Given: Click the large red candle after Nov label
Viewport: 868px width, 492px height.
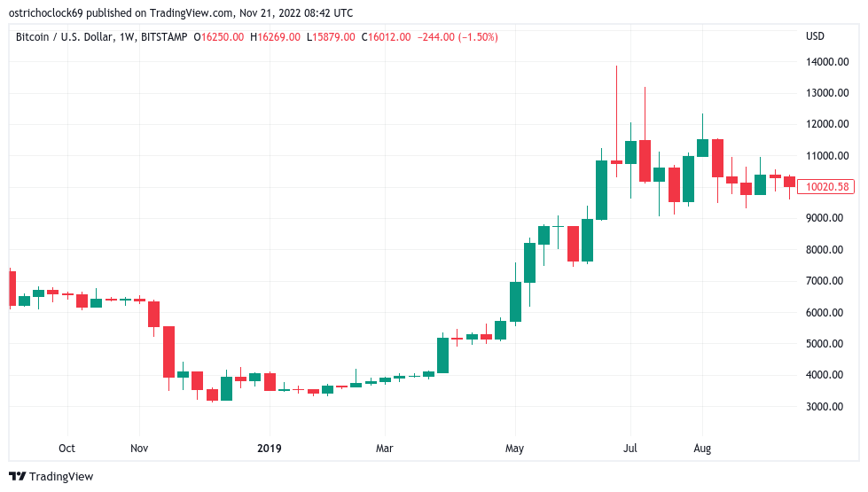Looking at the screenshot, I should pos(168,352).
